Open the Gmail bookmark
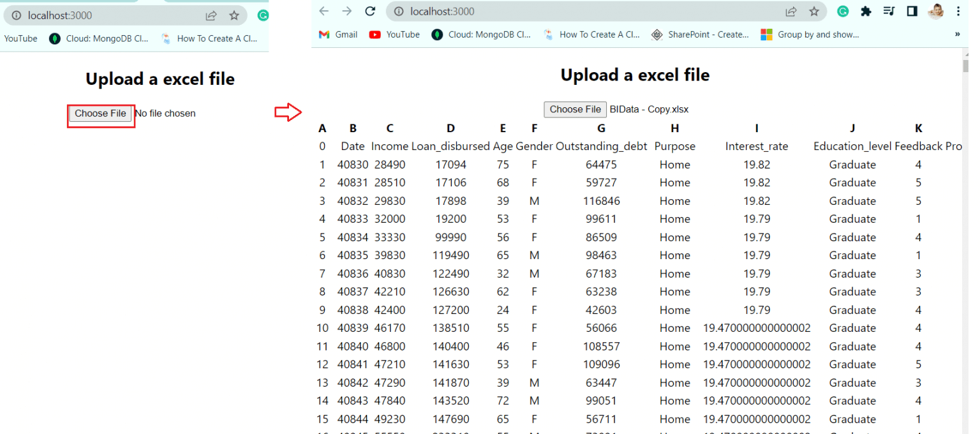 pos(337,34)
